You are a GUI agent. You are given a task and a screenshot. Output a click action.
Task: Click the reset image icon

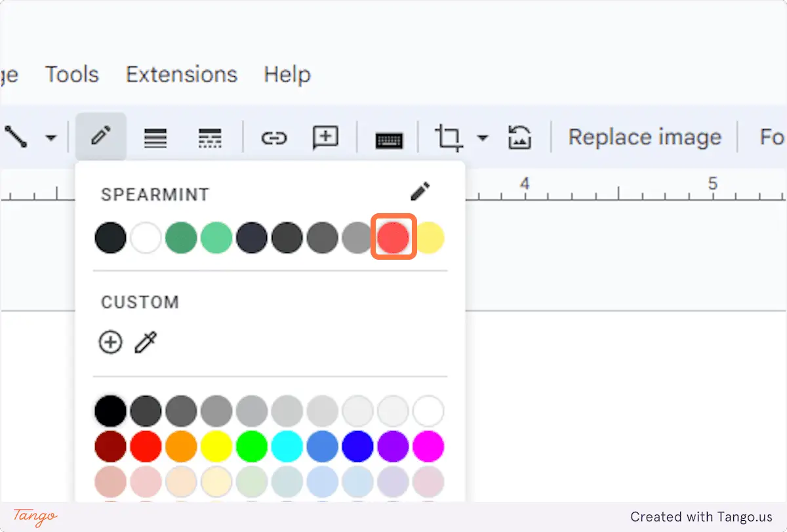519,138
